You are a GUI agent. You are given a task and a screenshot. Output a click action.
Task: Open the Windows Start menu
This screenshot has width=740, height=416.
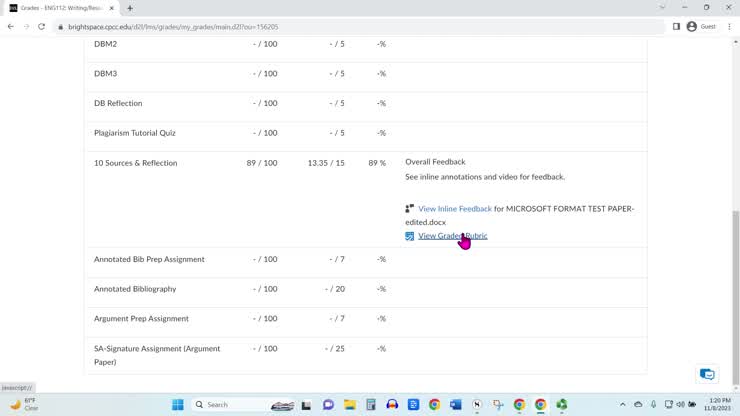[x=178, y=405]
